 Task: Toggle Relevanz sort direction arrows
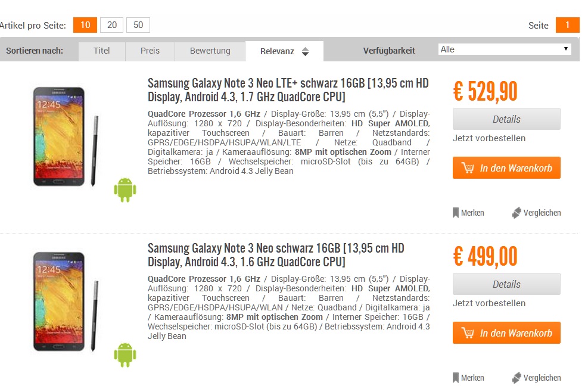click(x=305, y=52)
